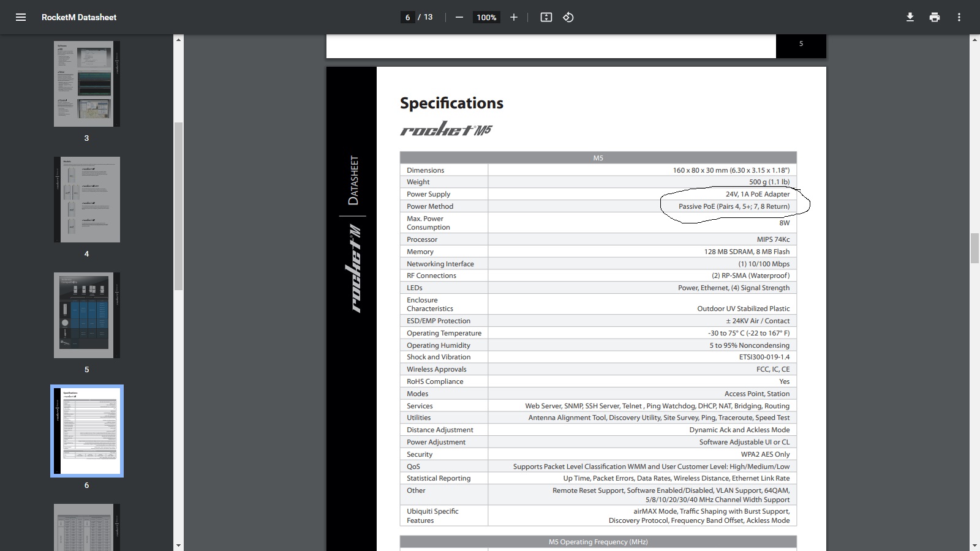Click the 100% zoom level field
The height and width of the screenshot is (551, 980).
coord(486,17)
